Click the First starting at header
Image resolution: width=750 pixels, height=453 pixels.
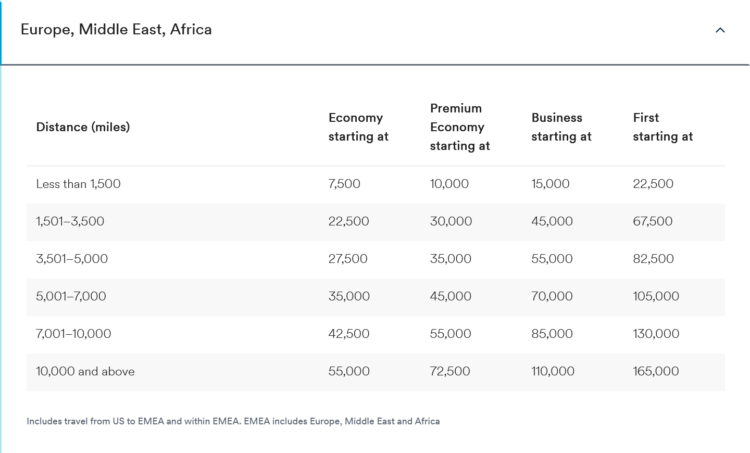tap(662, 127)
